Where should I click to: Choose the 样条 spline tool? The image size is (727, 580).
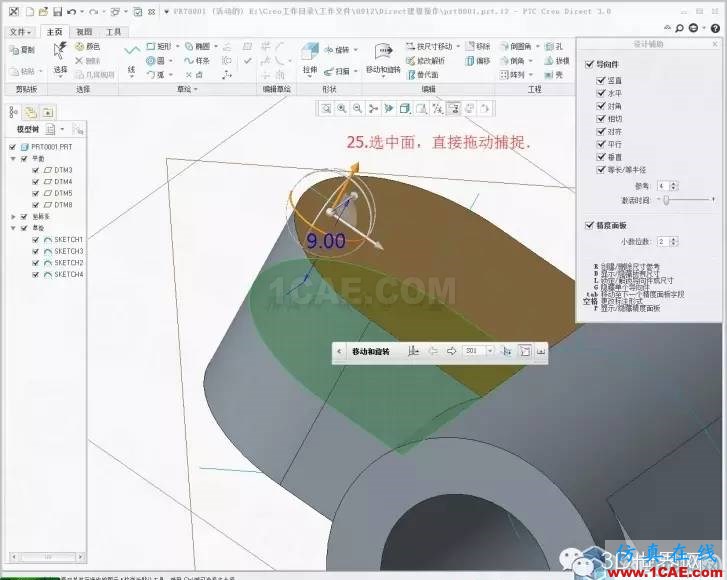197,61
